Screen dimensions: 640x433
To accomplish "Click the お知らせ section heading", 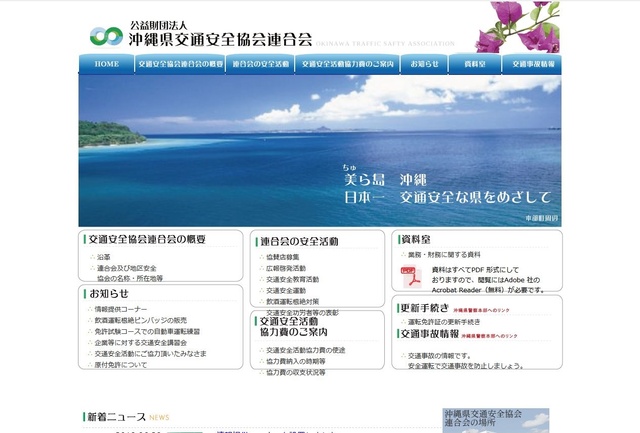I will (x=109, y=293).
